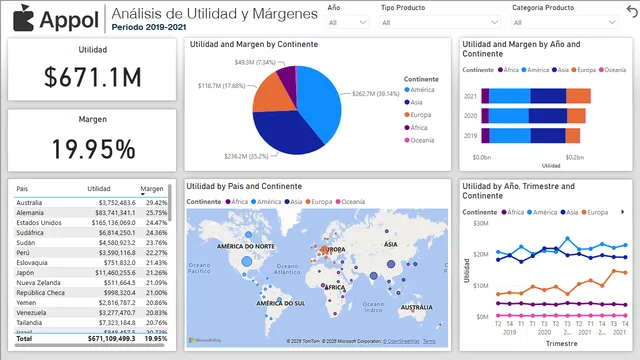Select the Sudáfrica row in table
The width and height of the screenshot is (640, 360).
tap(91, 233)
